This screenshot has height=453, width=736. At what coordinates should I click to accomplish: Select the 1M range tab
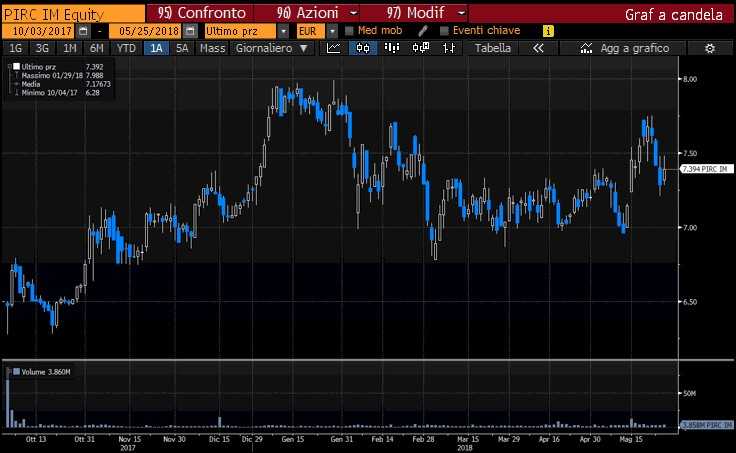point(69,48)
